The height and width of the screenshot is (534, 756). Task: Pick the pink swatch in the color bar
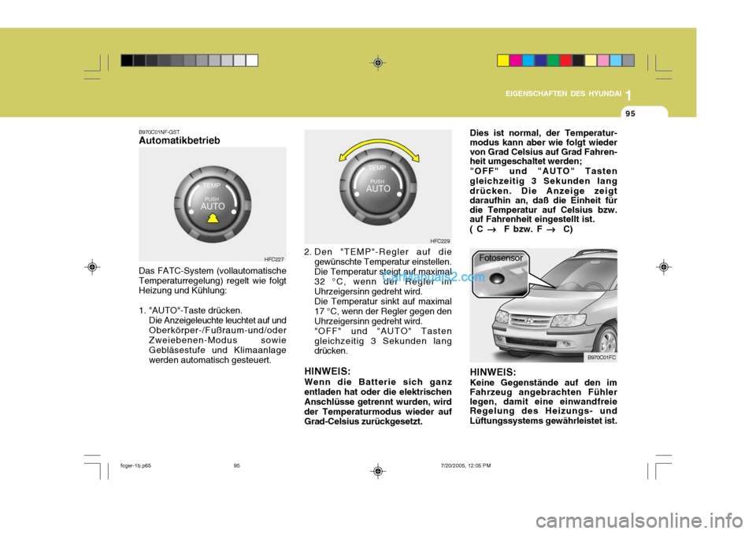(603, 61)
